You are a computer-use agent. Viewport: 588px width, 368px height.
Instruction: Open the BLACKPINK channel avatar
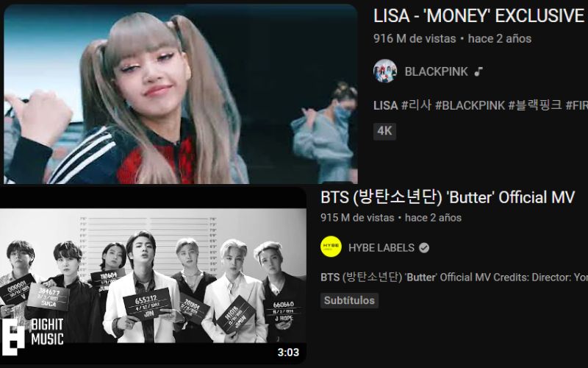pos(384,71)
